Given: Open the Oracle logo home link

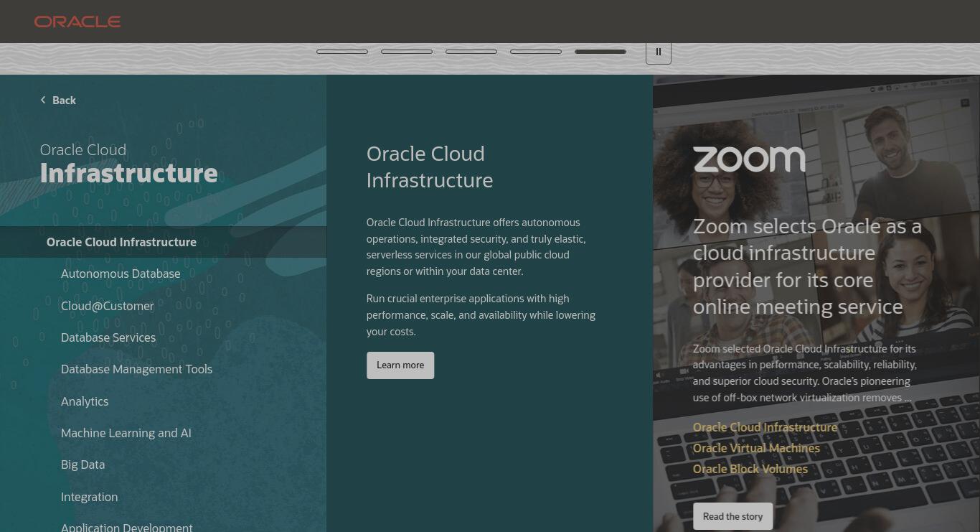Looking at the screenshot, I should 77,22.
